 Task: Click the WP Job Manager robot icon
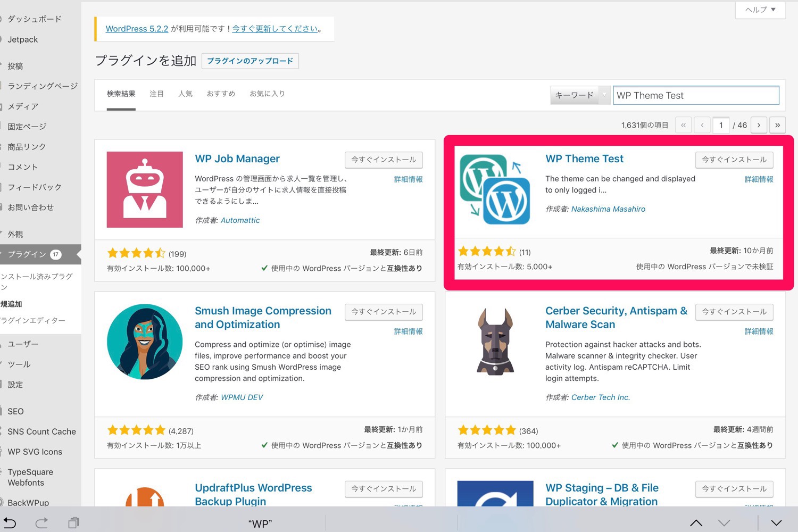[x=145, y=189]
